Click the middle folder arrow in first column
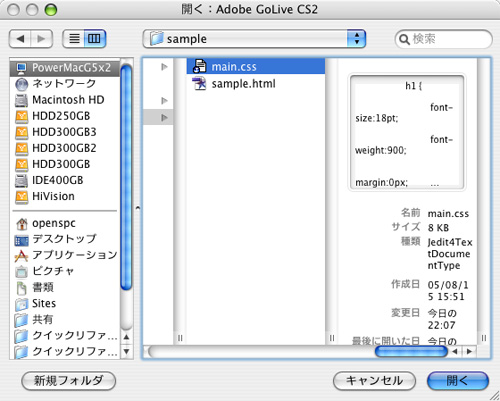 click(164, 100)
